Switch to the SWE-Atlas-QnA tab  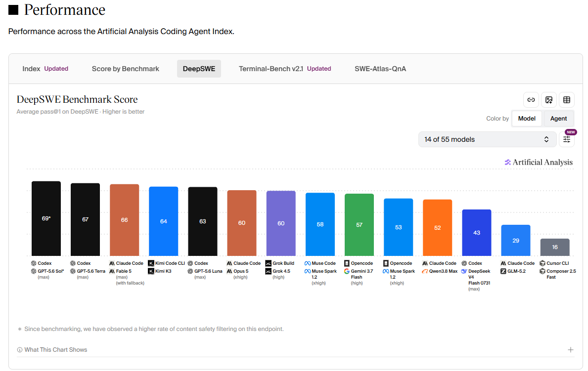click(380, 69)
